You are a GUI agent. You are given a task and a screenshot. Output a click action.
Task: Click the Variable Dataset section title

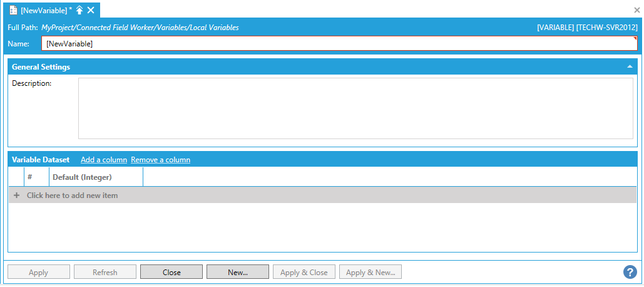click(x=41, y=160)
